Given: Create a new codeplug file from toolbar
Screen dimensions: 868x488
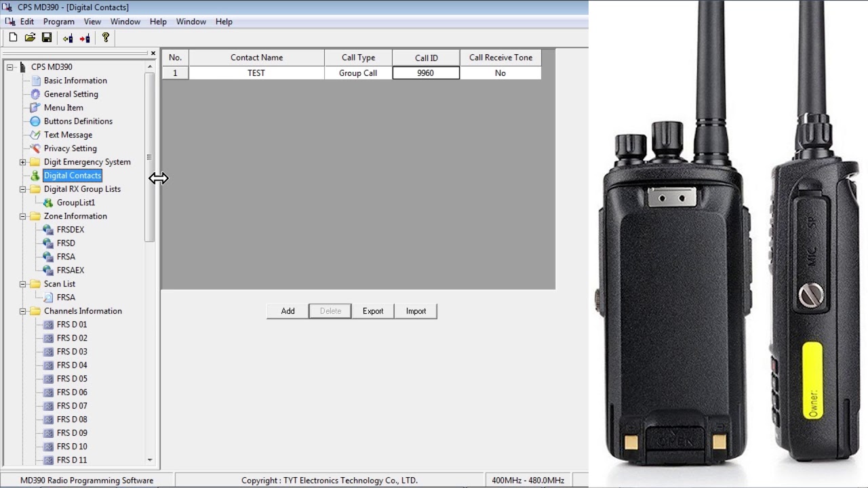Looking at the screenshot, I should pyautogui.click(x=13, y=38).
